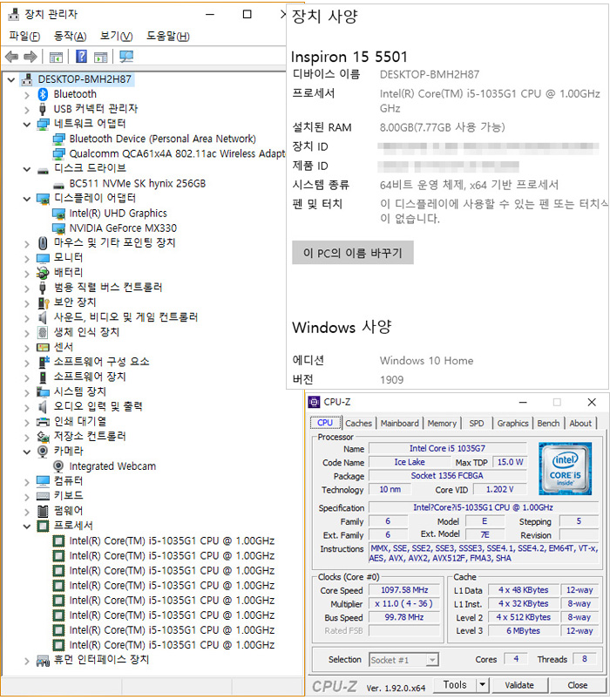Collapse the 네트워크 어댑터 category

coord(27,124)
